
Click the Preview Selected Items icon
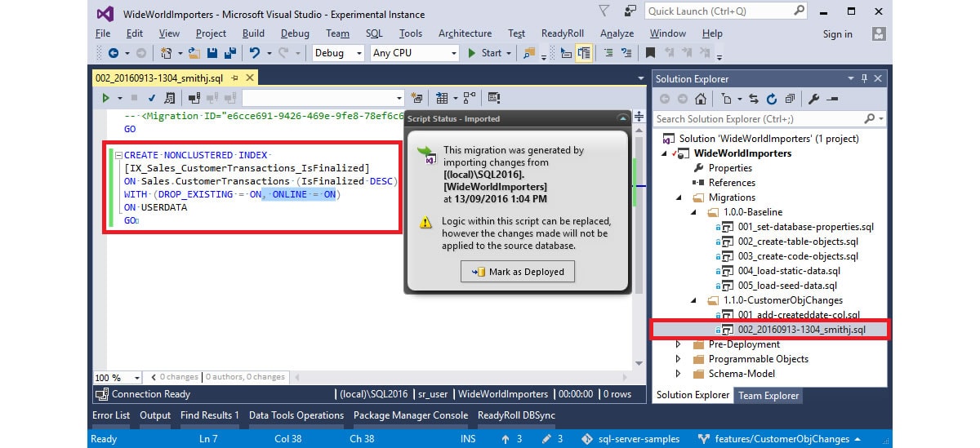831,99
